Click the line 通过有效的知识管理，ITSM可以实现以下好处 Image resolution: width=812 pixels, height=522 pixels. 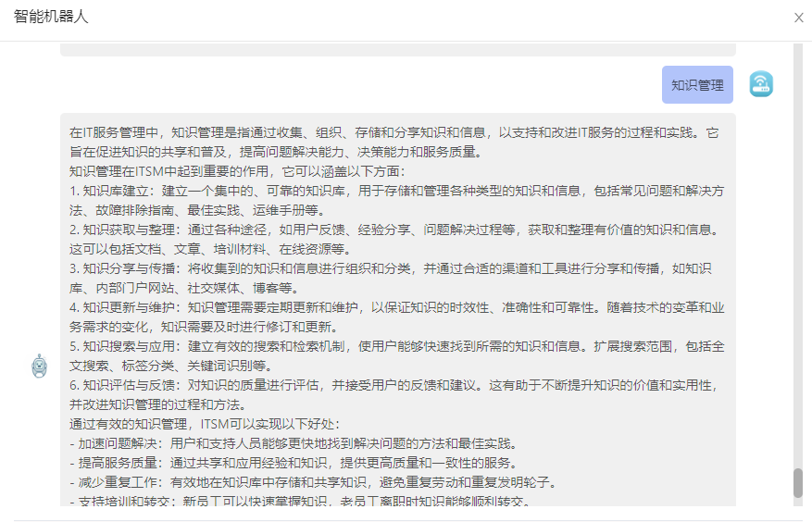pyautogui.click(x=205, y=424)
